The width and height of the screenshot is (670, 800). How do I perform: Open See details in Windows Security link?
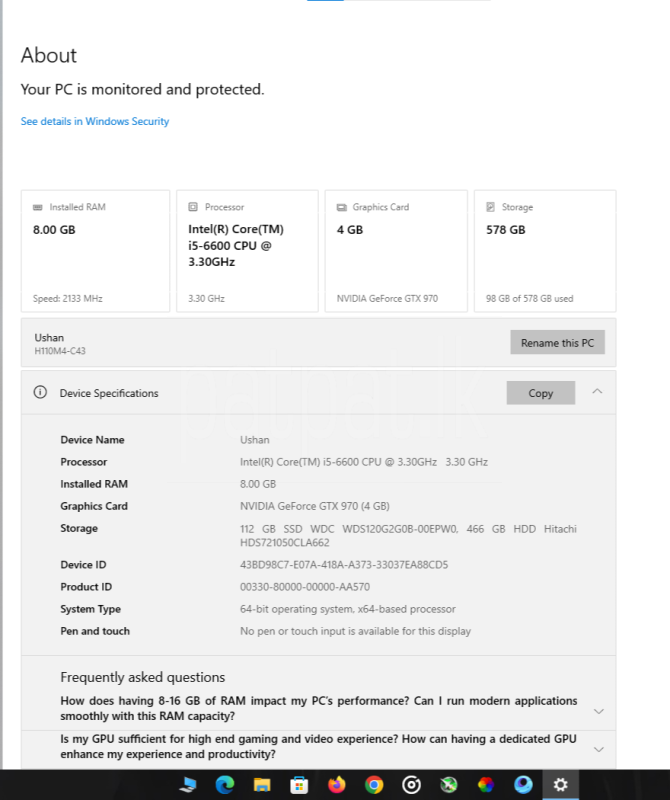[x=95, y=121]
